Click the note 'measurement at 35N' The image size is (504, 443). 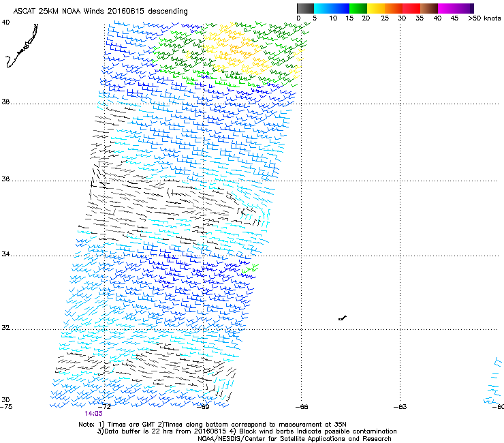(313, 425)
